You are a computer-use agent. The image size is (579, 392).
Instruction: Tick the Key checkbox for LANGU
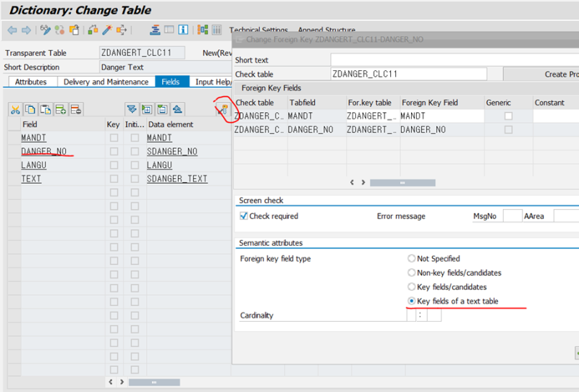pos(114,165)
